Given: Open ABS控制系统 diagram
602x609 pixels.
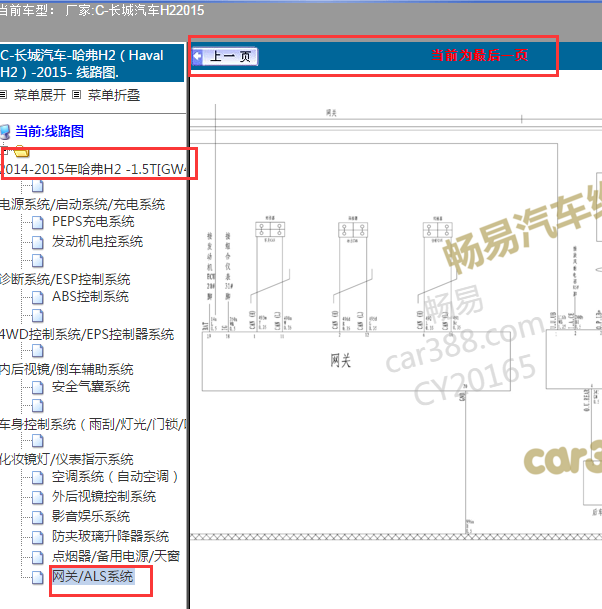Looking at the screenshot, I should tap(90, 297).
